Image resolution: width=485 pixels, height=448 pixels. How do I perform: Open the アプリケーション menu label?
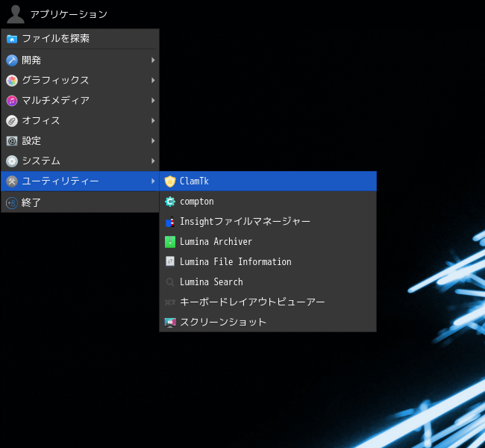(x=69, y=14)
